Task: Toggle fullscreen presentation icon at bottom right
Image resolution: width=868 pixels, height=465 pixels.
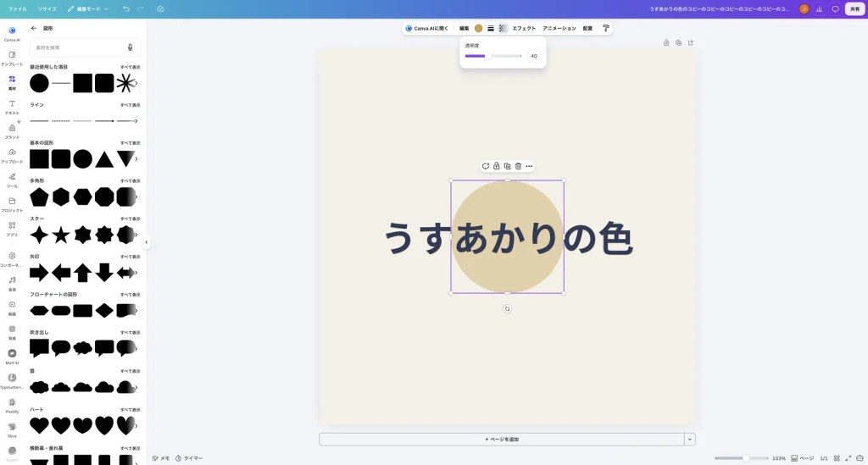Action: [848, 458]
